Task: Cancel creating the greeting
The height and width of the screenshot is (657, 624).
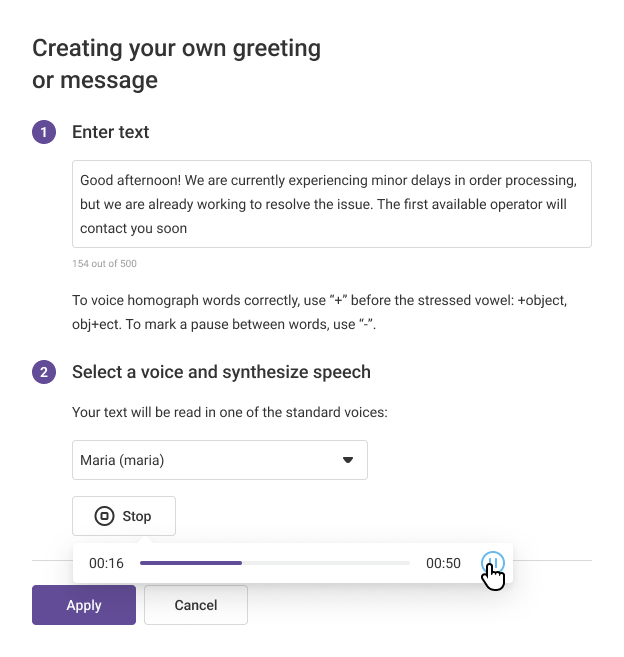Action: click(x=196, y=605)
